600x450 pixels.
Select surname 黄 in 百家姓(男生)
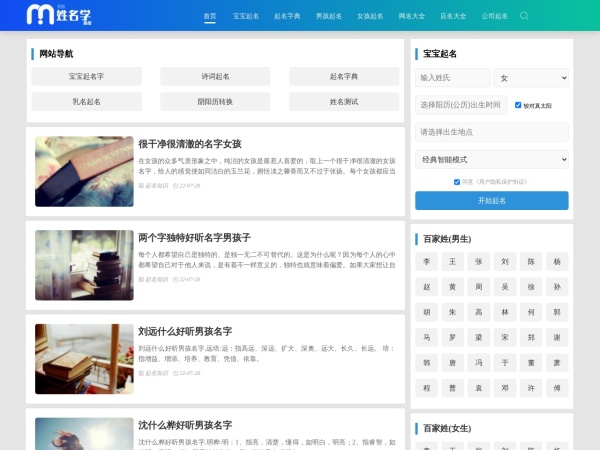coord(453,287)
